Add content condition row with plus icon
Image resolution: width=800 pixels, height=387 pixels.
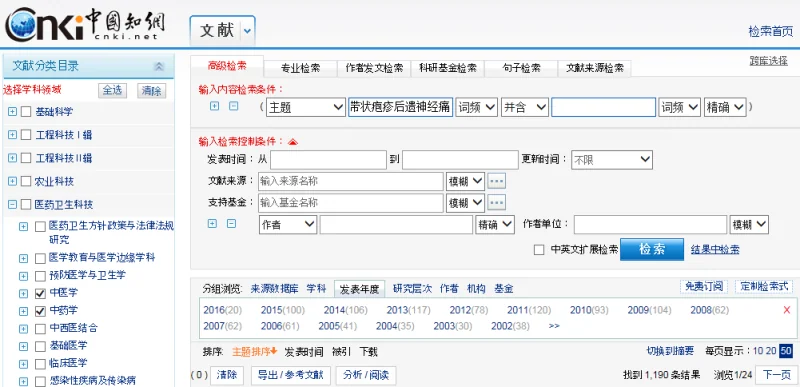[215, 106]
